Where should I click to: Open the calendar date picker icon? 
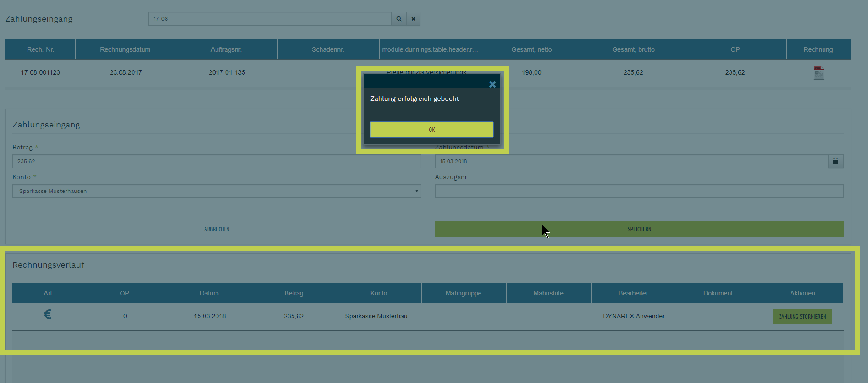tap(835, 161)
